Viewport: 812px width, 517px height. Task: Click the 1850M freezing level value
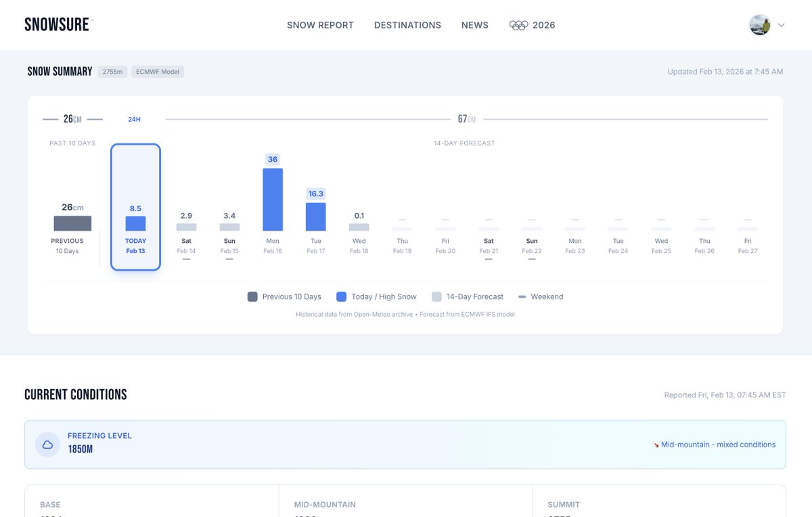tap(80, 449)
